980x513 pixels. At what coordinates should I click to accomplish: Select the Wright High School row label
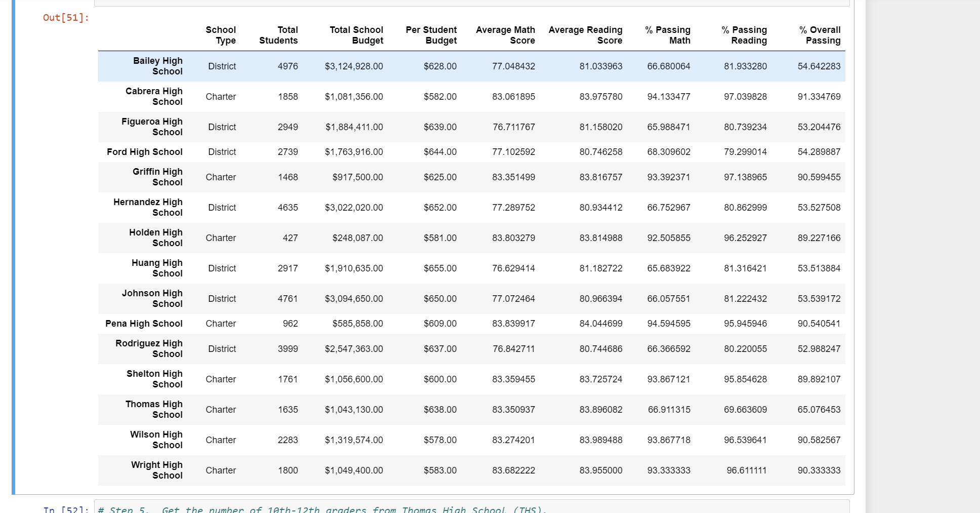click(157, 470)
